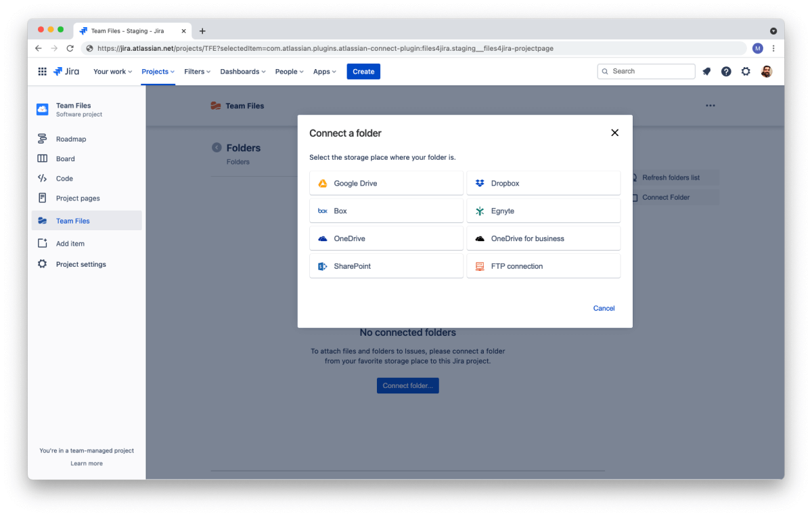This screenshot has height=516, width=812.
Task: Click the Box logo icon
Action: (x=323, y=211)
